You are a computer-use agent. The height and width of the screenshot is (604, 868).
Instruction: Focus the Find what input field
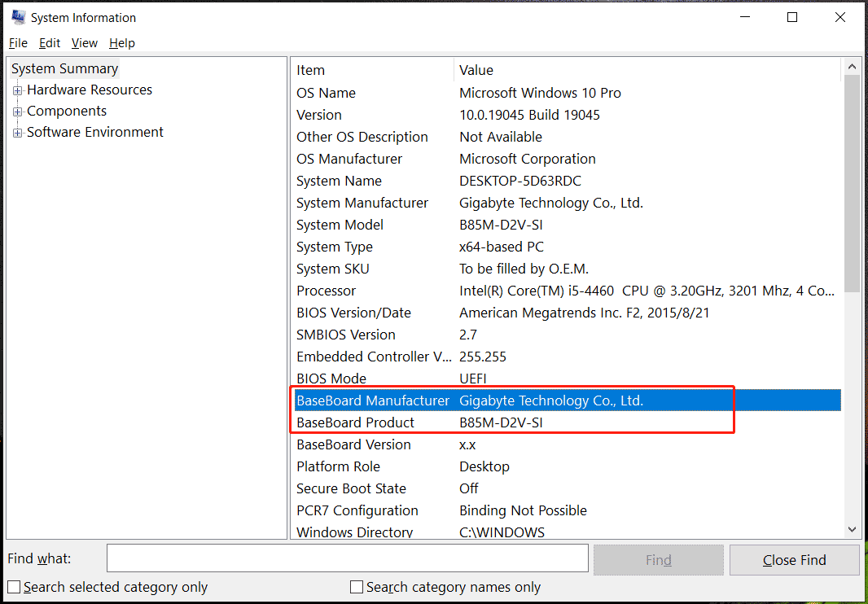click(x=348, y=558)
